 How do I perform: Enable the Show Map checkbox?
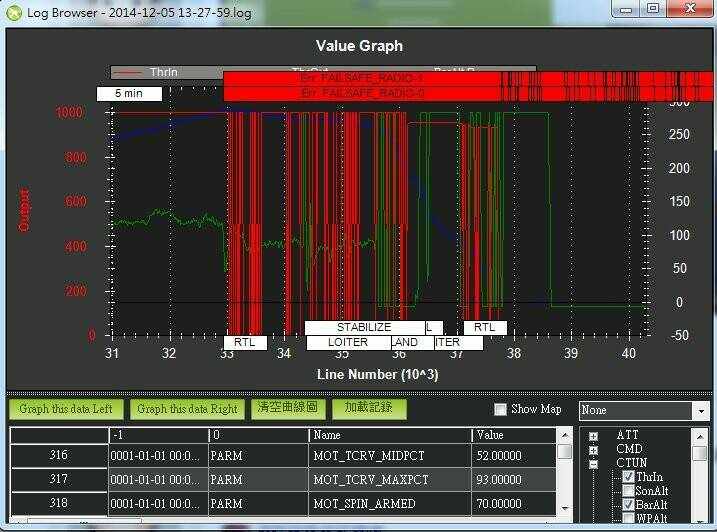tap(501, 409)
